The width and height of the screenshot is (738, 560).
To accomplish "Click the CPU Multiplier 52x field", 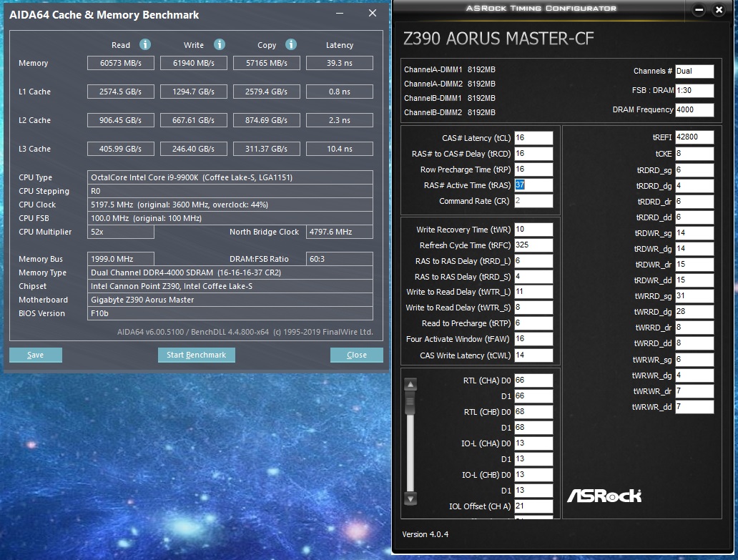I will [x=120, y=232].
